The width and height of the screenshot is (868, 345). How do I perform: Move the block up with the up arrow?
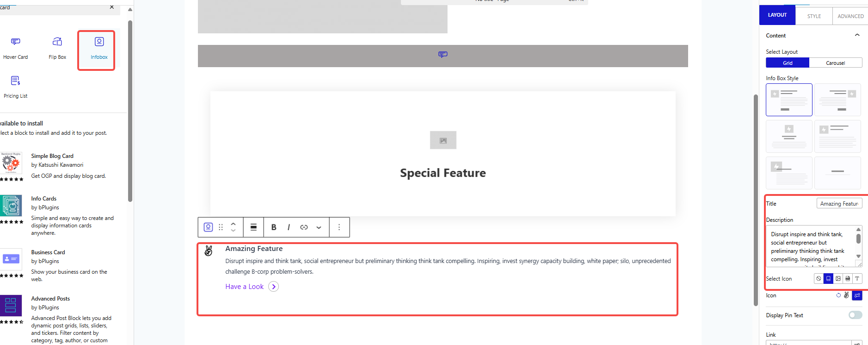tap(233, 224)
